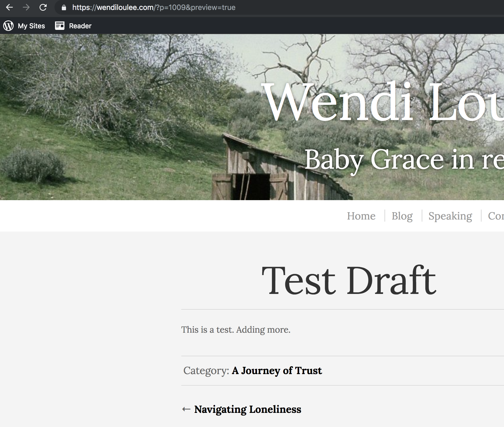
Task: Open the Blog menu item
Action: pyautogui.click(x=402, y=216)
